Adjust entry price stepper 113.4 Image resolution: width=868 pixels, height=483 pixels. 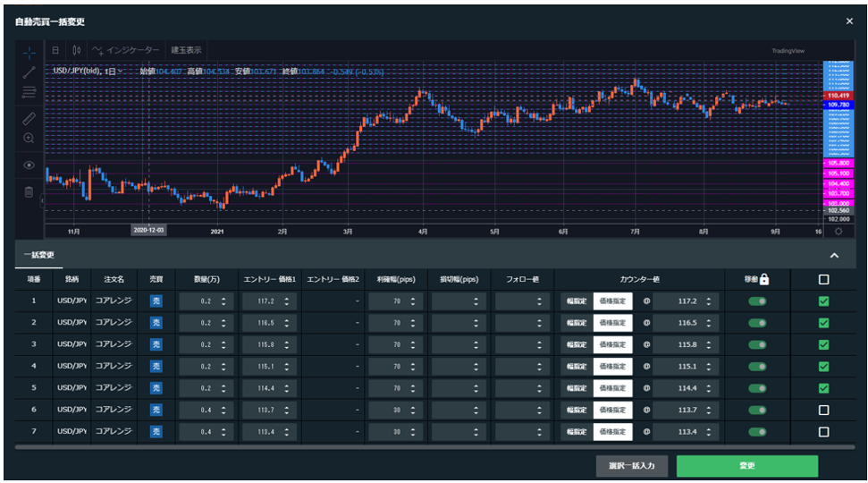click(x=287, y=431)
